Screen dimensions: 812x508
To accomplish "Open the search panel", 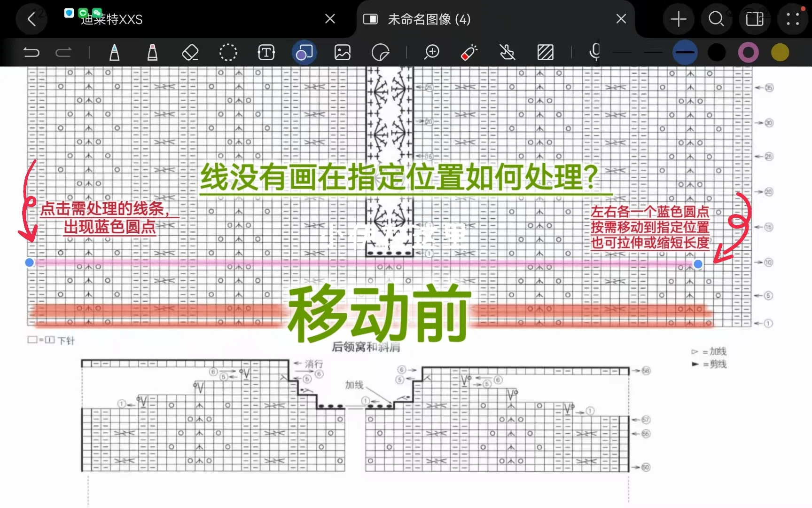I will tap(716, 19).
